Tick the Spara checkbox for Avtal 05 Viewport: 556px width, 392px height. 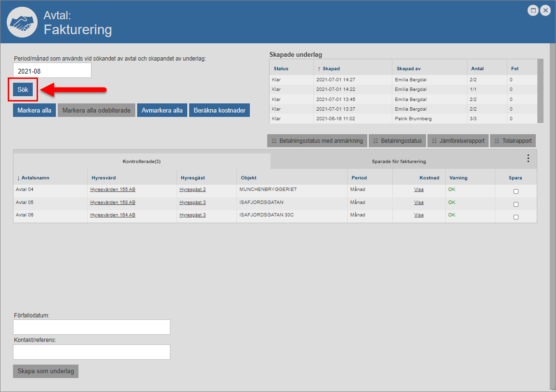[x=516, y=204]
